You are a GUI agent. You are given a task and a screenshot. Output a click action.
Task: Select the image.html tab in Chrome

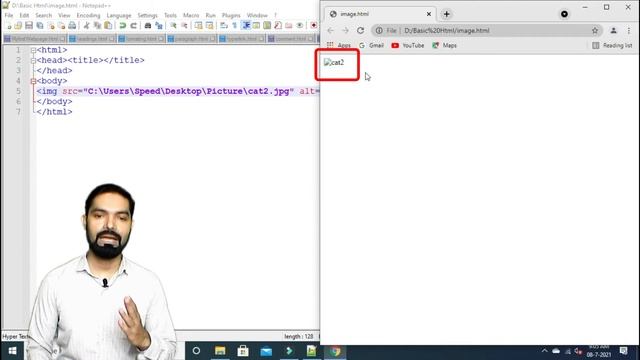[x=380, y=14]
